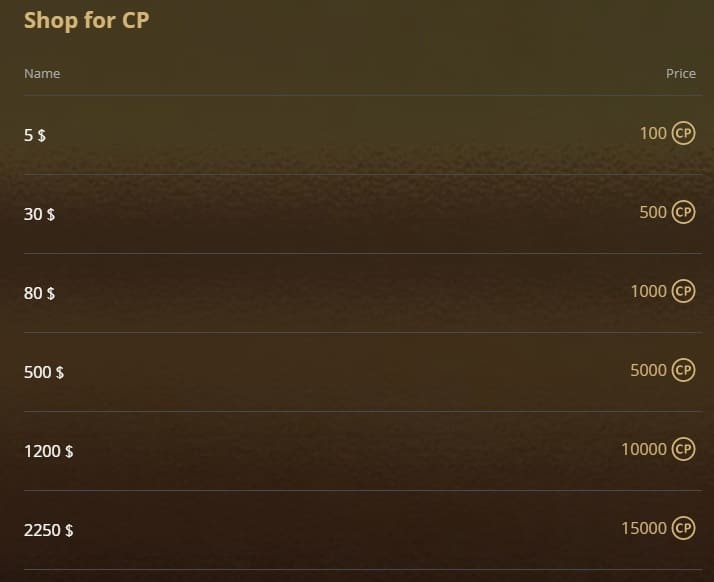Click the CP coin icon beside 1000
The height and width of the screenshot is (582, 714).
click(683, 291)
